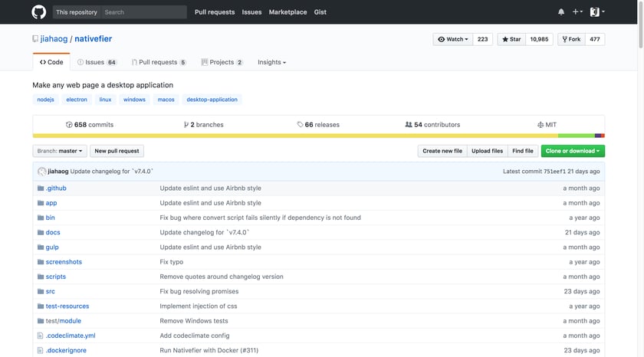Click the Upload files button
The width and height of the screenshot is (644, 357).
pyautogui.click(x=487, y=151)
